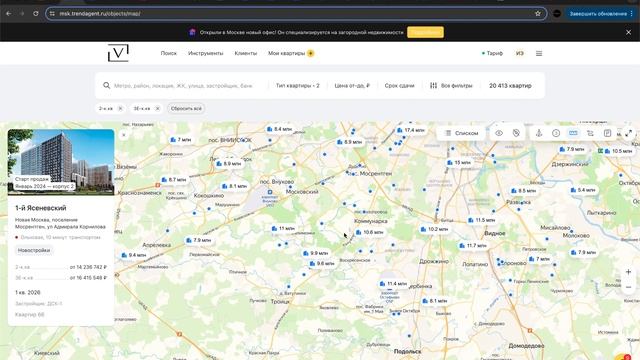Image resolution: width=640 pixels, height=360 pixels.
Task: Click the TrendAgent logo
Action: pos(118,53)
